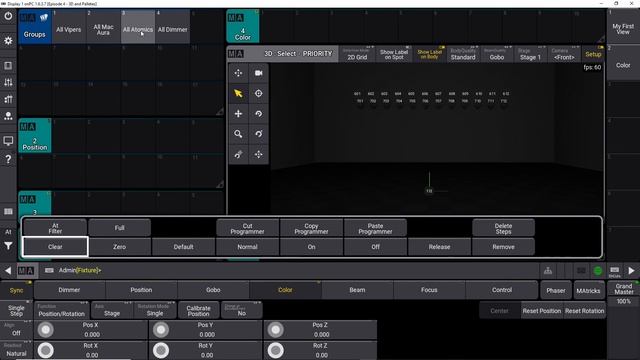Open the Selection Mode 2D Grid dropdown

click(357, 54)
